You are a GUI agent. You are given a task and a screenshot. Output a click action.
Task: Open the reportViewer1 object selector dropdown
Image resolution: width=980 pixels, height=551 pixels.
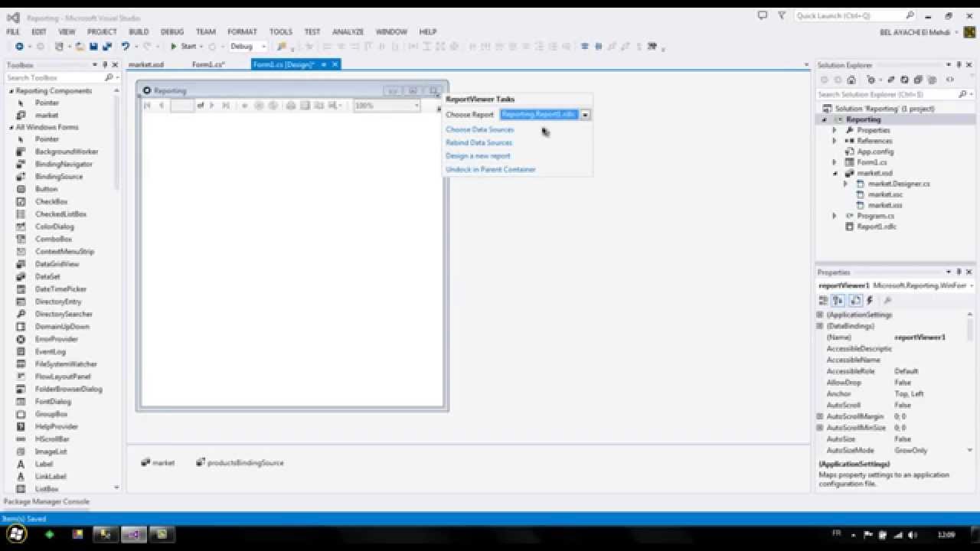971,285
